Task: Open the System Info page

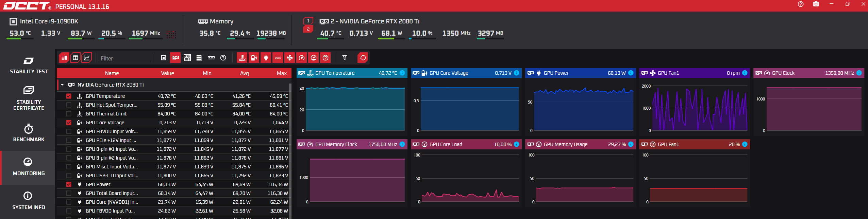Action: click(x=29, y=201)
